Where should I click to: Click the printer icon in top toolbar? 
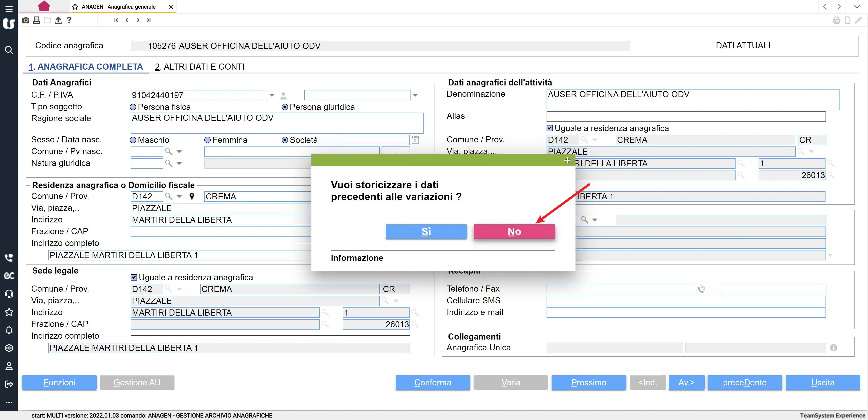point(36,20)
